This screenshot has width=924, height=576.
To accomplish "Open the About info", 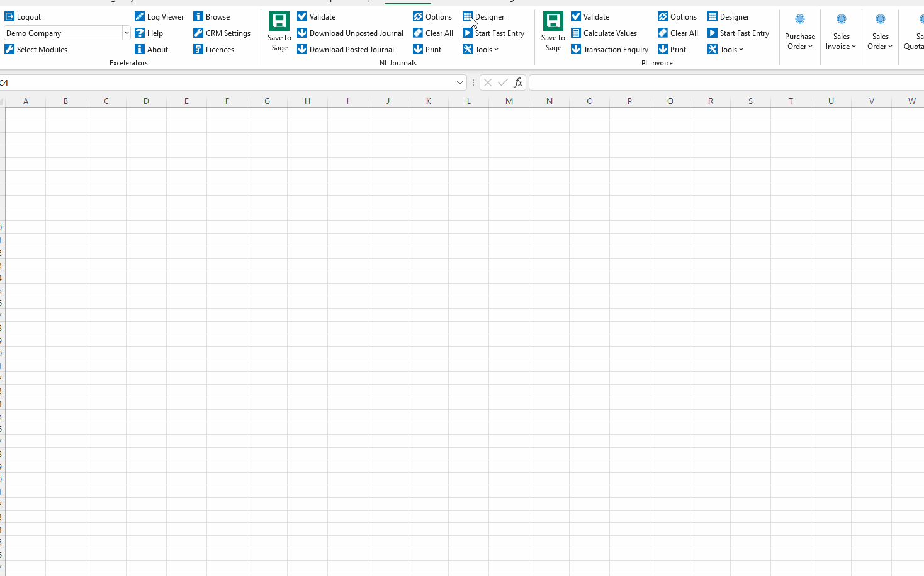I will point(151,50).
